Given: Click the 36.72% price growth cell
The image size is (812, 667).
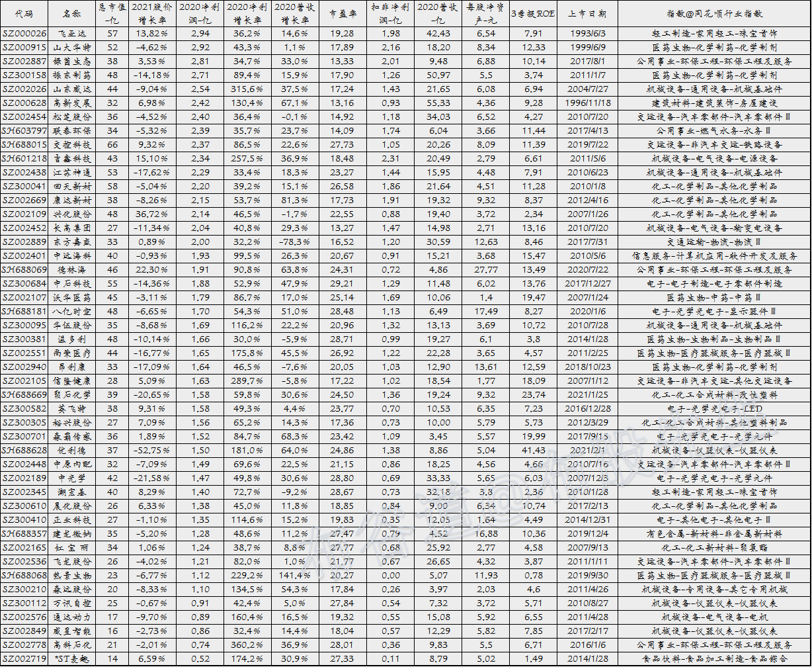Looking at the screenshot, I should tap(151, 214).
